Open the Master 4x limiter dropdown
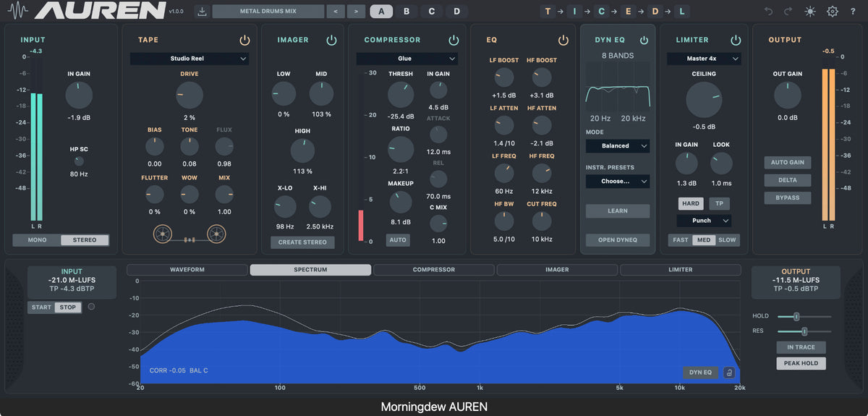The image size is (868, 416). 705,59
